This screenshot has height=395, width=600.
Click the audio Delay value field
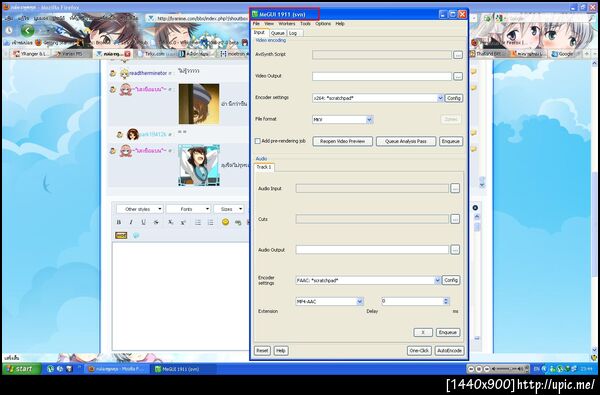(412, 301)
